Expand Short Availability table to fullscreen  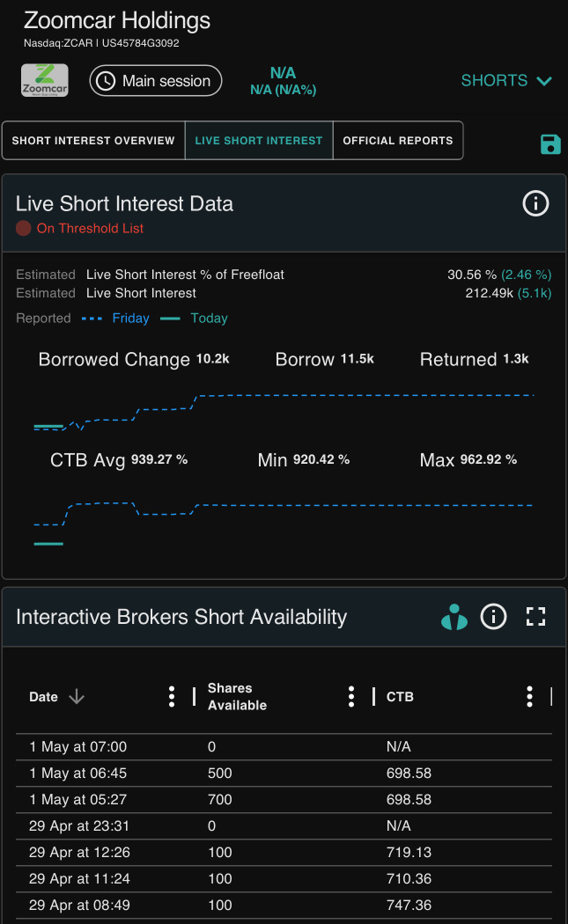(535, 617)
